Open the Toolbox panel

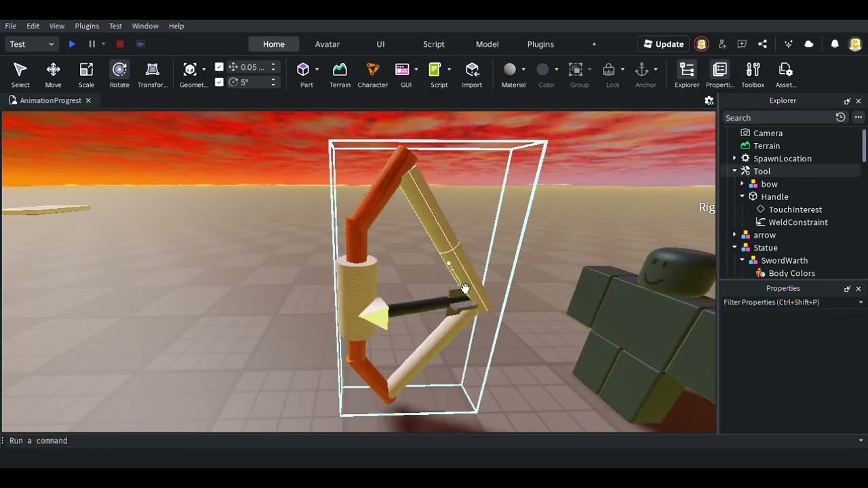pyautogui.click(x=753, y=75)
